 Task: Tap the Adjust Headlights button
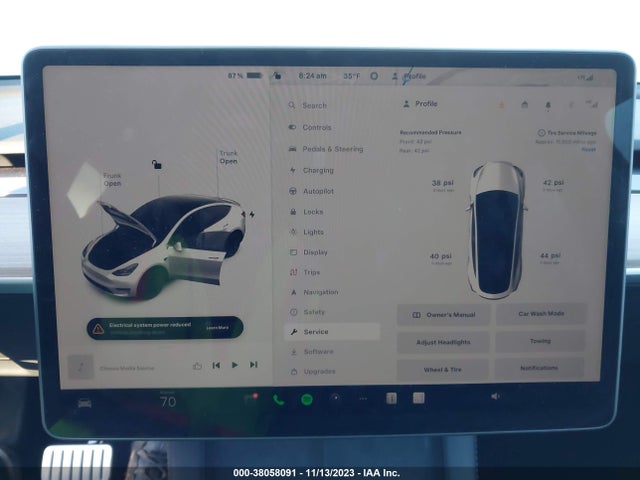click(x=443, y=342)
